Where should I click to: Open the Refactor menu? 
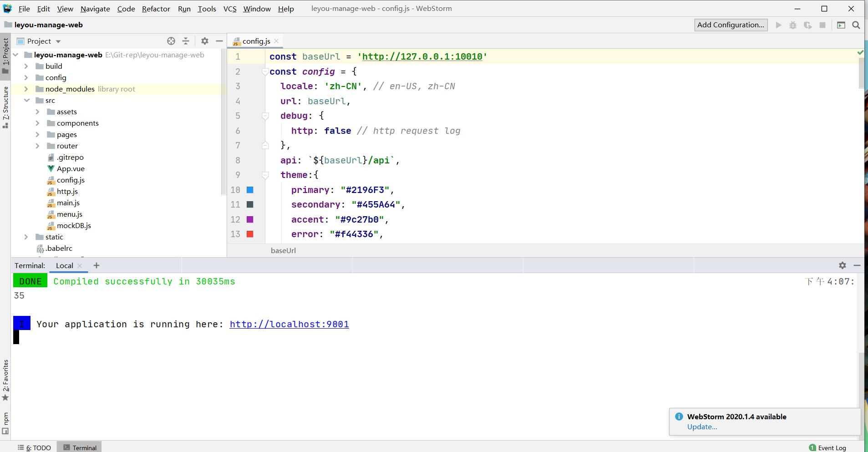pyautogui.click(x=156, y=9)
